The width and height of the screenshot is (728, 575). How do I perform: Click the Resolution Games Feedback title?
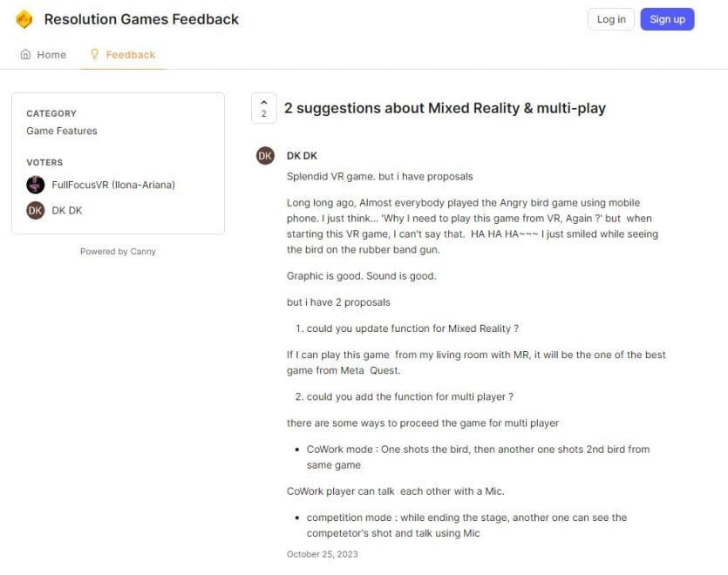(141, 19)
